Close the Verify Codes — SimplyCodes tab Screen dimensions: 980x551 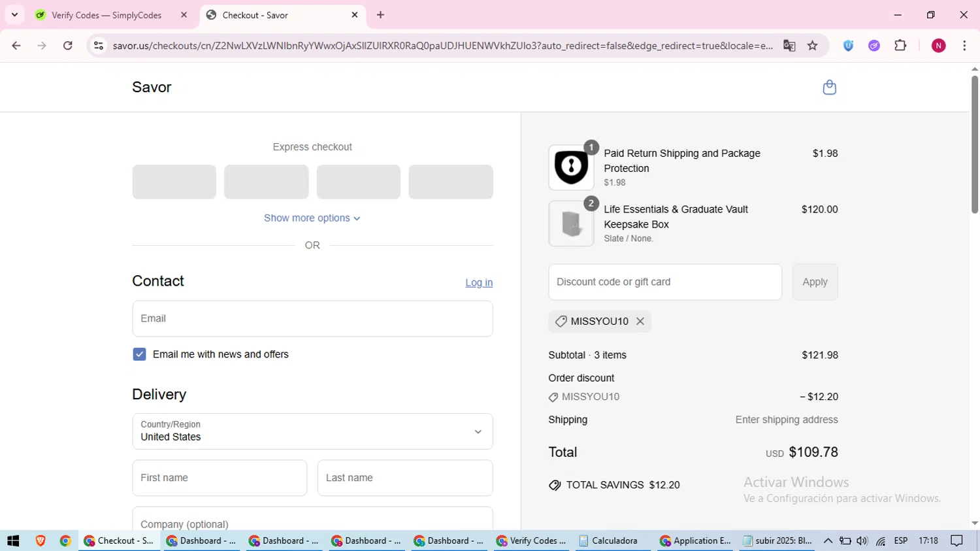coord(184,14)
